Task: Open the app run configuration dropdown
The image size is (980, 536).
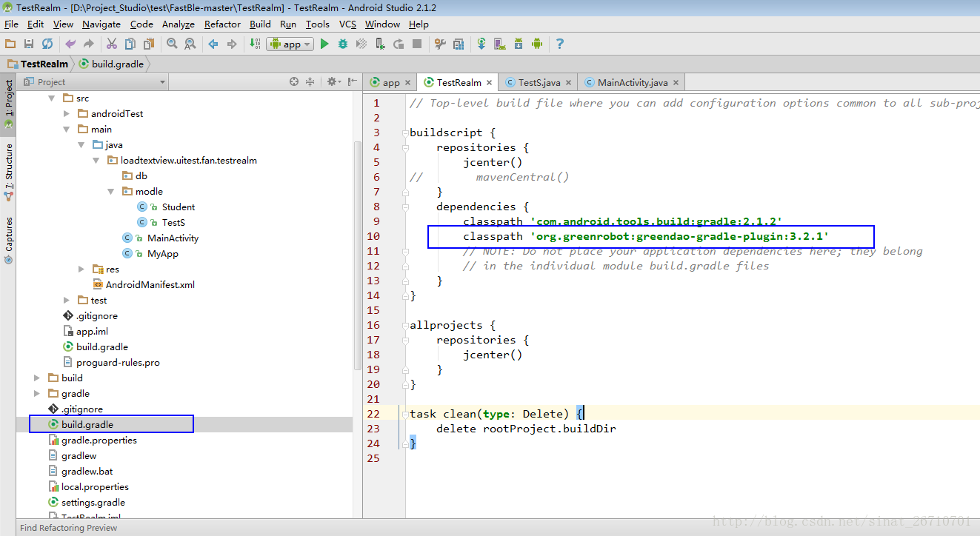Action: 290,44
